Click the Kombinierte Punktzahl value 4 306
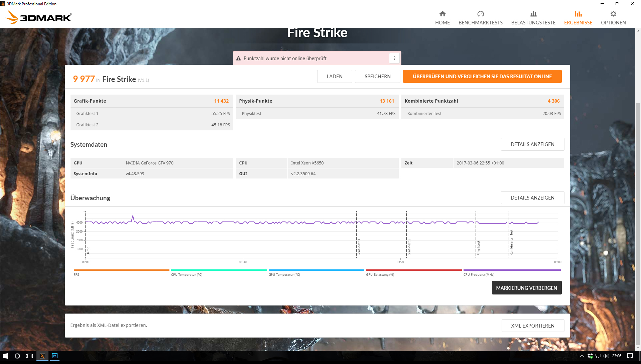Viewport: 641px width, 364px height. [x=553, y=101]
